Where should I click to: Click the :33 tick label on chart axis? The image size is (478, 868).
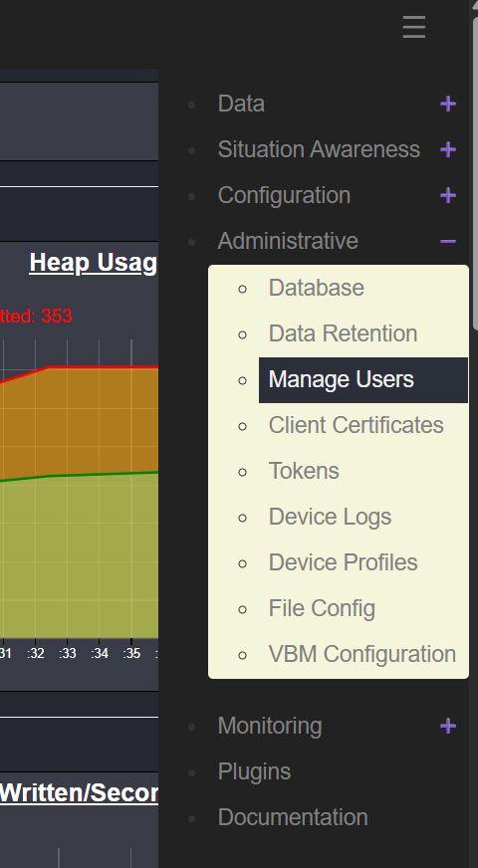[x=67, y=654]
